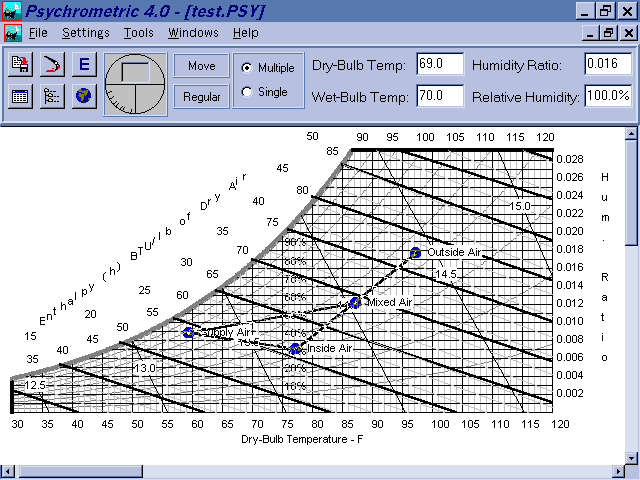This screenshot has height=480, width=640.
Task: Open the table grid icon
Action: click(x=20, y=96)
